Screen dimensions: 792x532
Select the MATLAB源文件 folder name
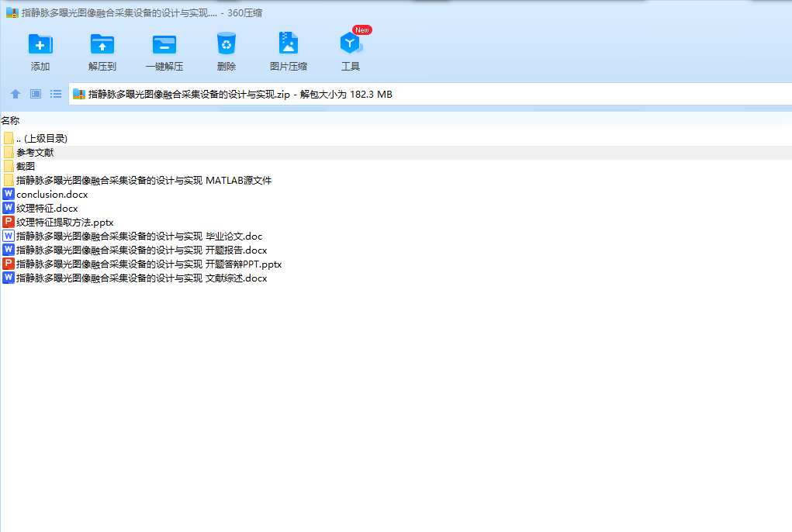[144, 180]
